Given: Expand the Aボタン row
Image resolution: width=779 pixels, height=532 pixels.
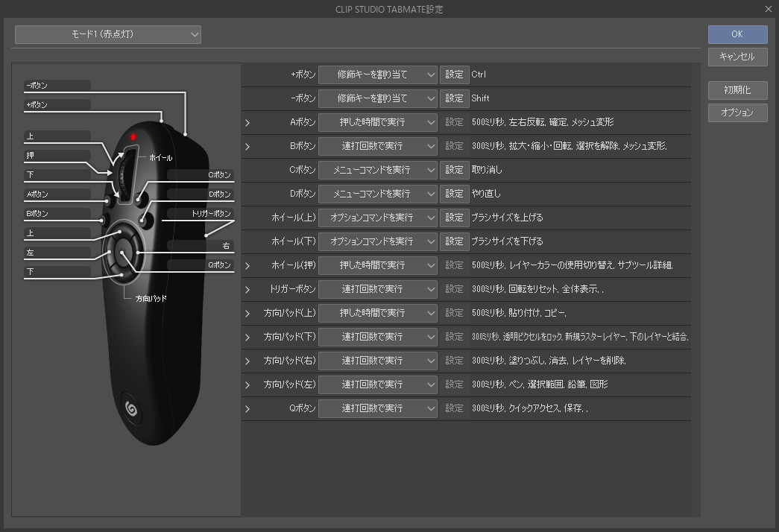Looking at the screenshot, I should click(x=247, y=123).
